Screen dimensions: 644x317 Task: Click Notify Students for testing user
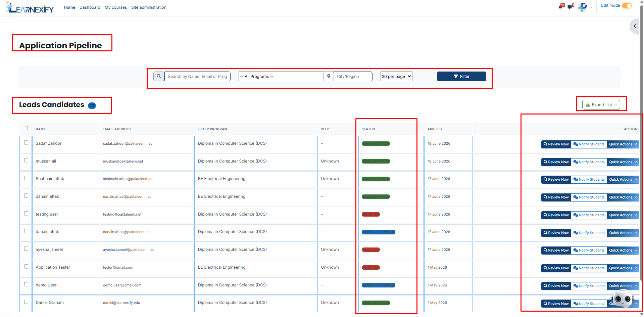(589, 215)
